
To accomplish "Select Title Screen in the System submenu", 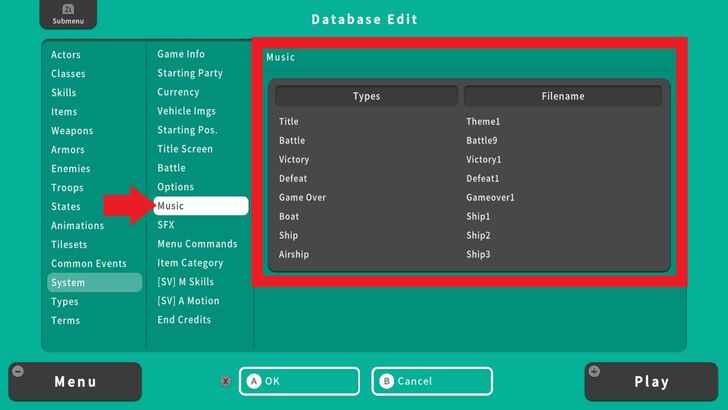I will (185, 149).
